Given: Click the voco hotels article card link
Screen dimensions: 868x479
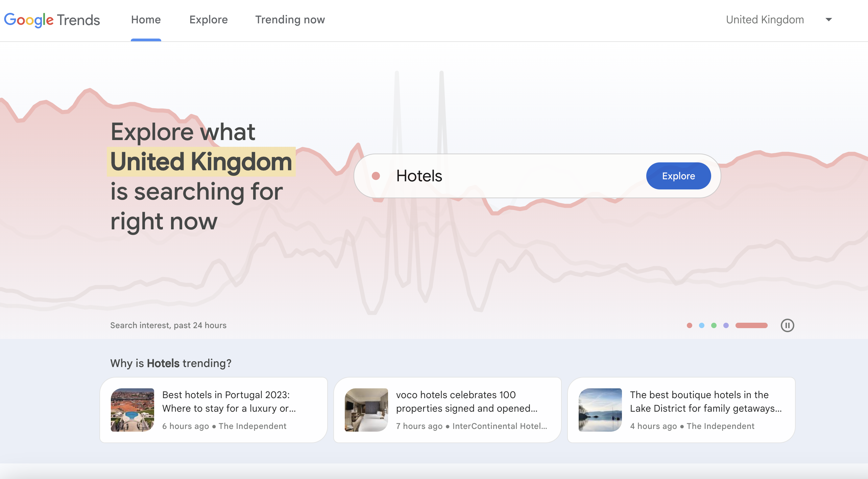Looking at the screenshot, I should 447,410.
